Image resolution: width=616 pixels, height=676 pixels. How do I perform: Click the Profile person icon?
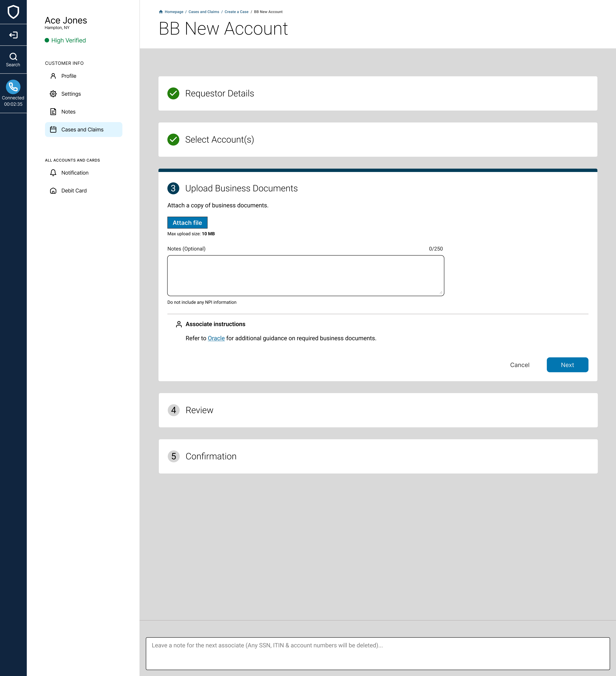tap(53, 76)
